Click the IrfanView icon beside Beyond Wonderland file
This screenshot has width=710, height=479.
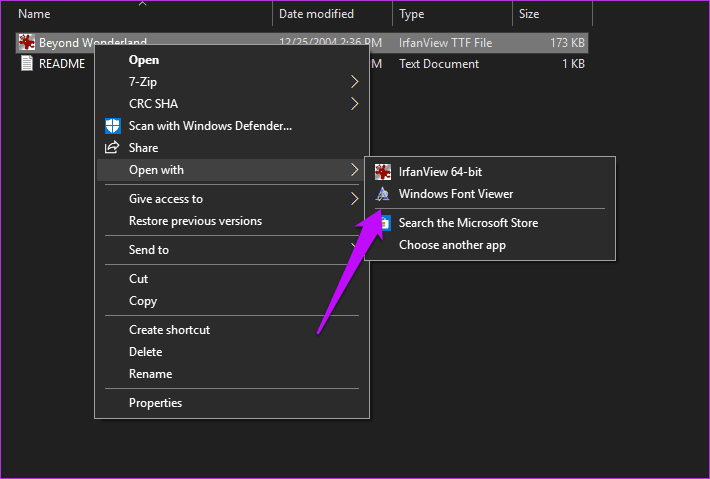coord(27,42)
